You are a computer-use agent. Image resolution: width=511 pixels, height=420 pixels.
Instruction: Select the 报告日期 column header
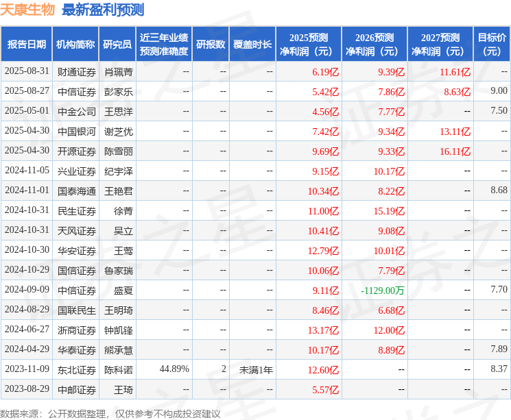point(26,45)
